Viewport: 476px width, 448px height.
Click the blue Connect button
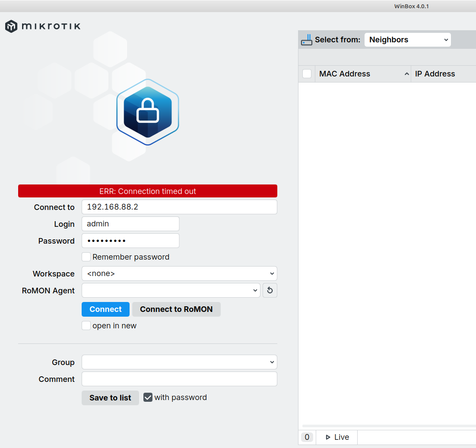(106, 309)
